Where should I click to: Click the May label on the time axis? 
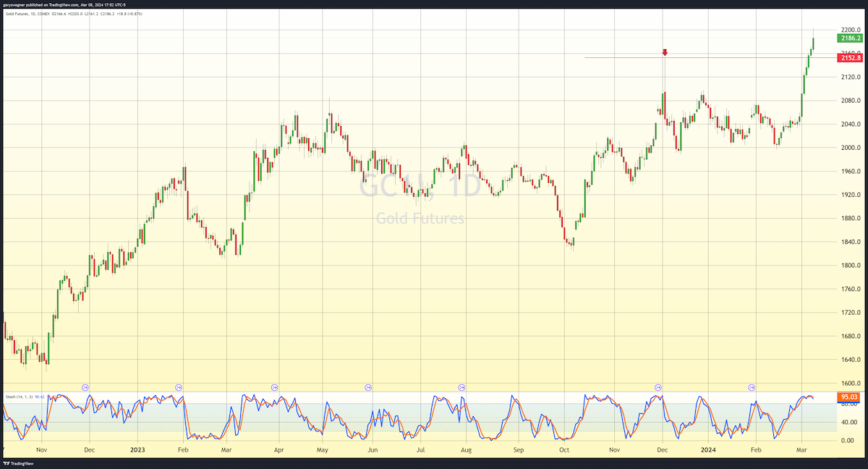click(x=324, y=449)
